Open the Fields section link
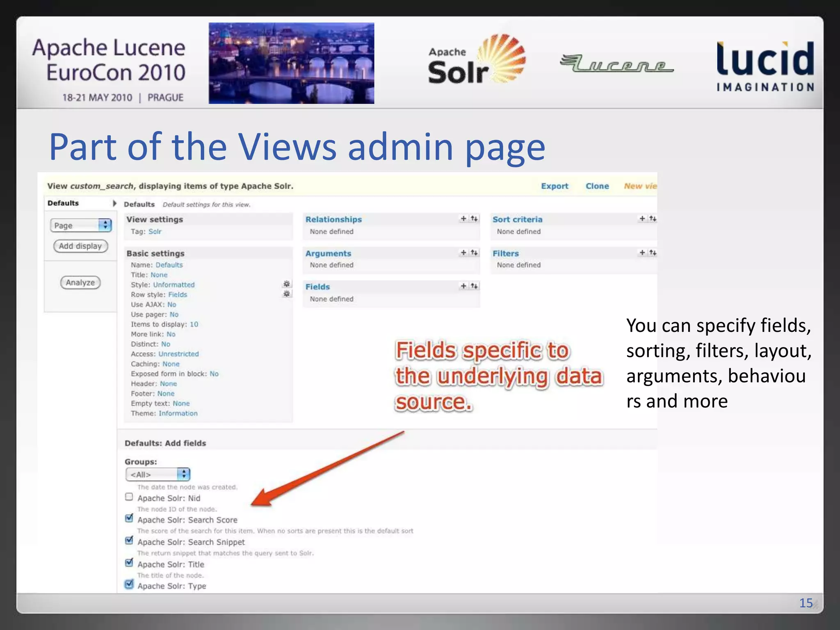Viewport: 840px width, 630px height. pos(317,287)
